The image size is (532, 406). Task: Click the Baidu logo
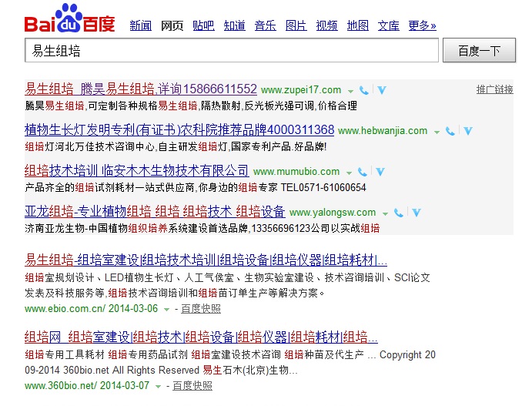coord(69,18)
